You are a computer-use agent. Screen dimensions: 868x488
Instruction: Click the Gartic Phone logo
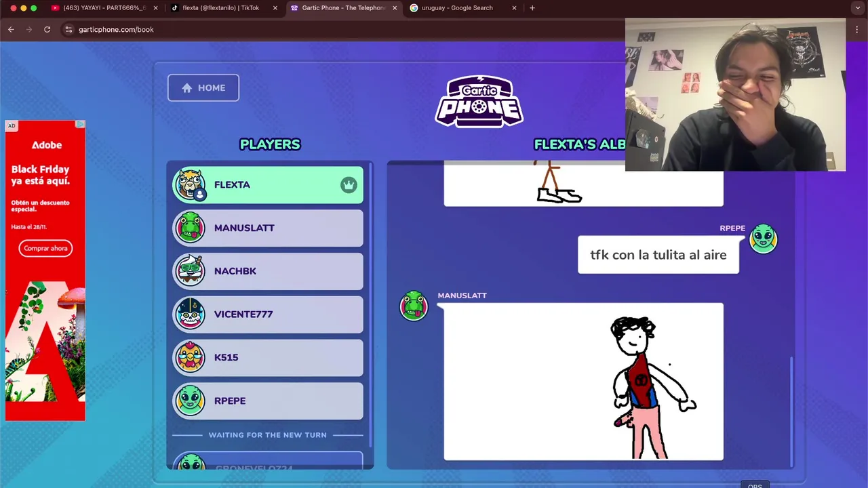(479, 101)
